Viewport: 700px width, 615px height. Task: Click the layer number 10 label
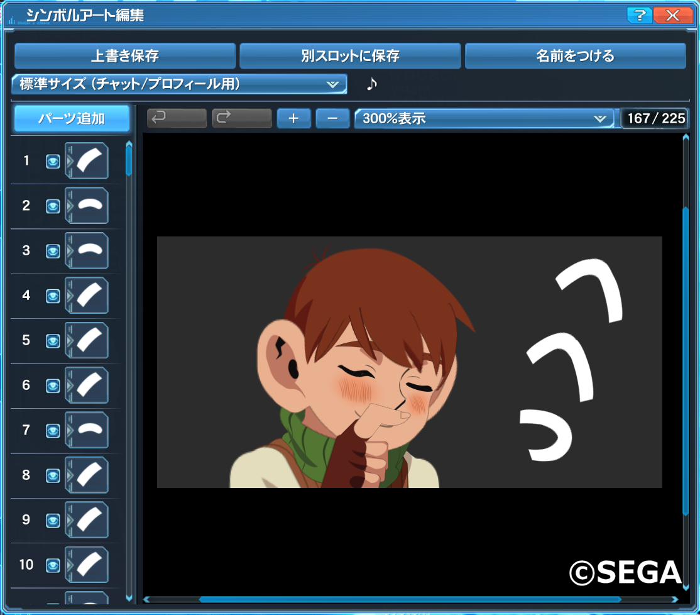click(x=26, y=565)
